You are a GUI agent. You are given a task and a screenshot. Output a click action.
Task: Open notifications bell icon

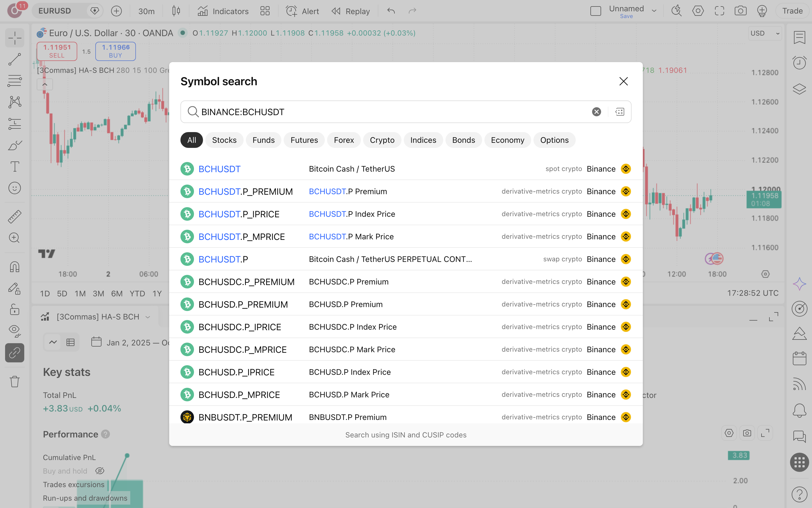(799, 410)
